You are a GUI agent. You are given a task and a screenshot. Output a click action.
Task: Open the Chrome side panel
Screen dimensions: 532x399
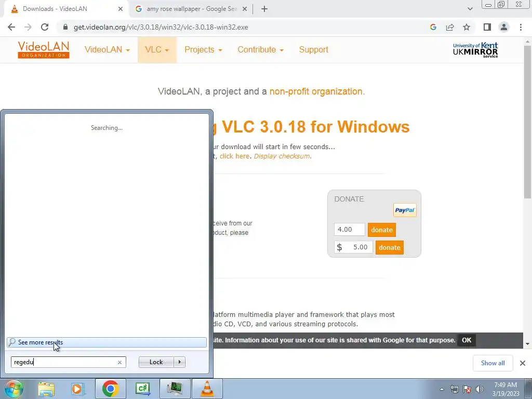click(x=487, y=27)
